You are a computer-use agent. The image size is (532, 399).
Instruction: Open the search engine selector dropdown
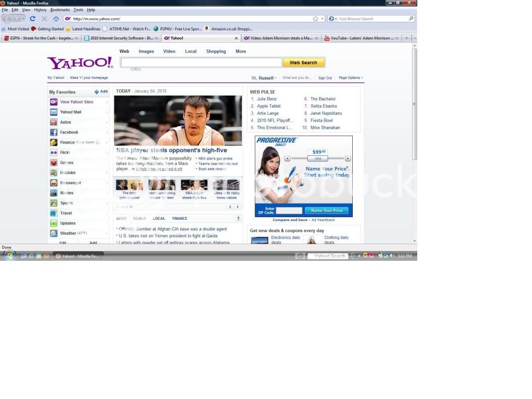[332, 19]
